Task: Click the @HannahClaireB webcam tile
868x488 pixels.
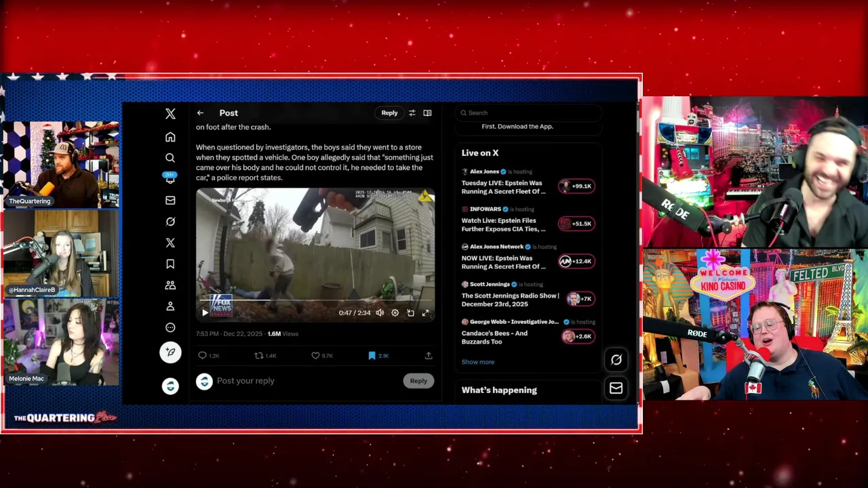Action: (x=61, y=253)
